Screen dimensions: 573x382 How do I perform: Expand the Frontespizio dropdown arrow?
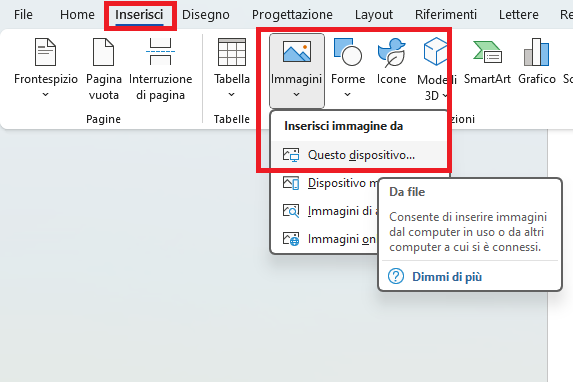[45, 95]
